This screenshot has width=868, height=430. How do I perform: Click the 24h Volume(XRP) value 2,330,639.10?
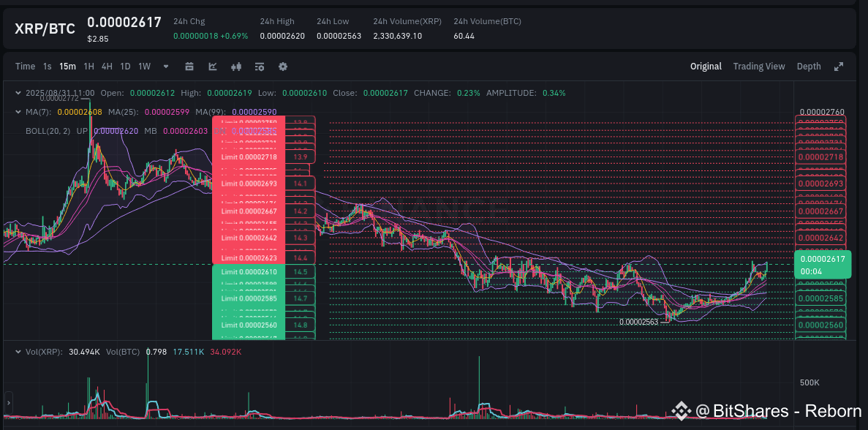(398, 36)
